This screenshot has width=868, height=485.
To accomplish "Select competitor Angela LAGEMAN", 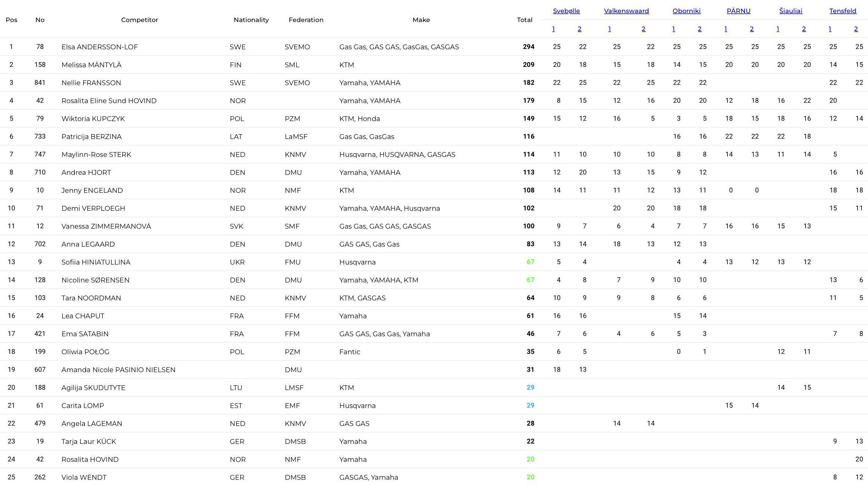I will tap(92, 423).
